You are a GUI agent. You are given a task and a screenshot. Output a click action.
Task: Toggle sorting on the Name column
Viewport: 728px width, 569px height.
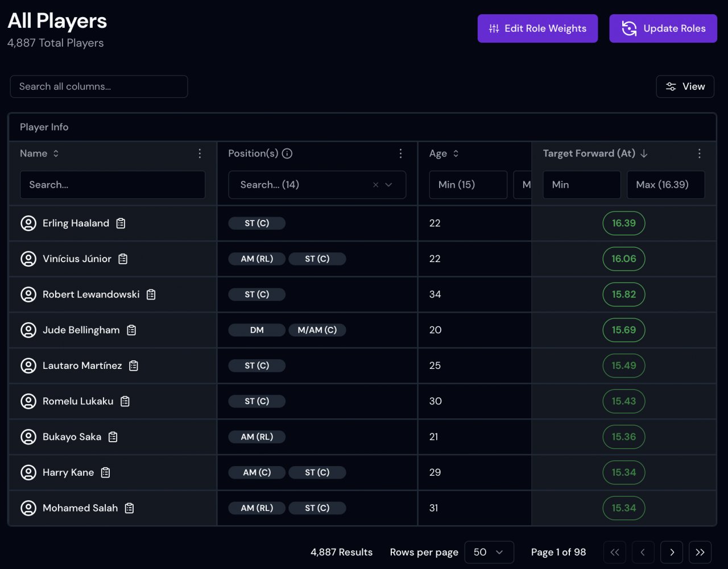coord(56,153)
